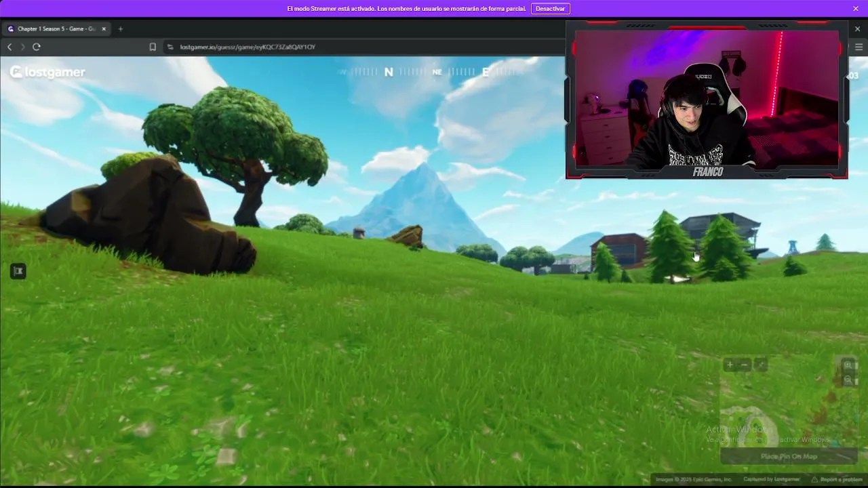Toggle the map pin-lock button
Viewport: 868px width, 488px height.
point(761,365)
